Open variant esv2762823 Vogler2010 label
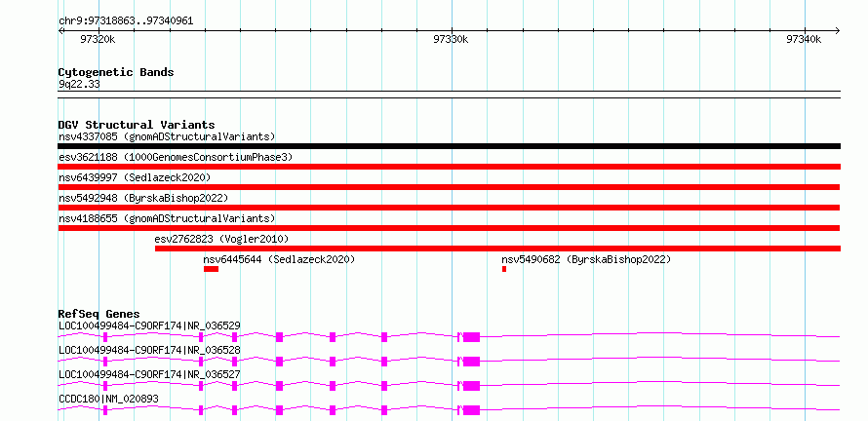868x421 pixels. click(221, 239)
